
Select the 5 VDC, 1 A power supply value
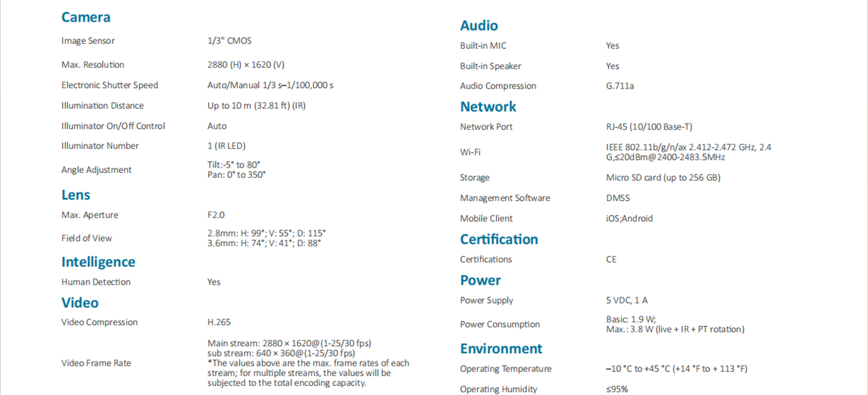(627, 301)
